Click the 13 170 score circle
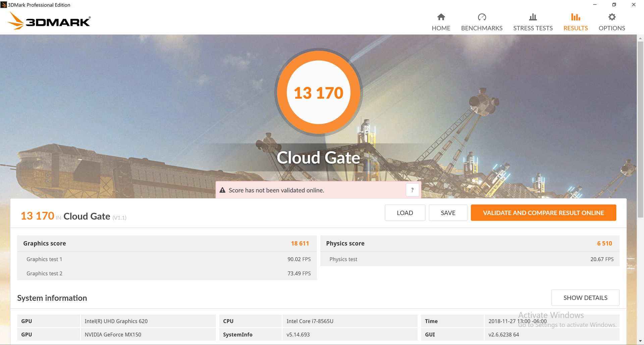This screenshot has width=644, height=345. pyautogui.click(x=318, y=92)
